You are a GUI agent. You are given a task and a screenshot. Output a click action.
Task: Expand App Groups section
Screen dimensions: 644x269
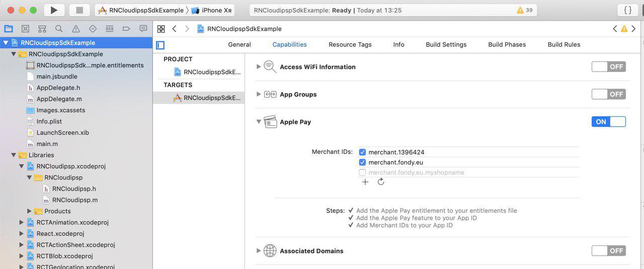pyautogui.click(x=259, y=94)
